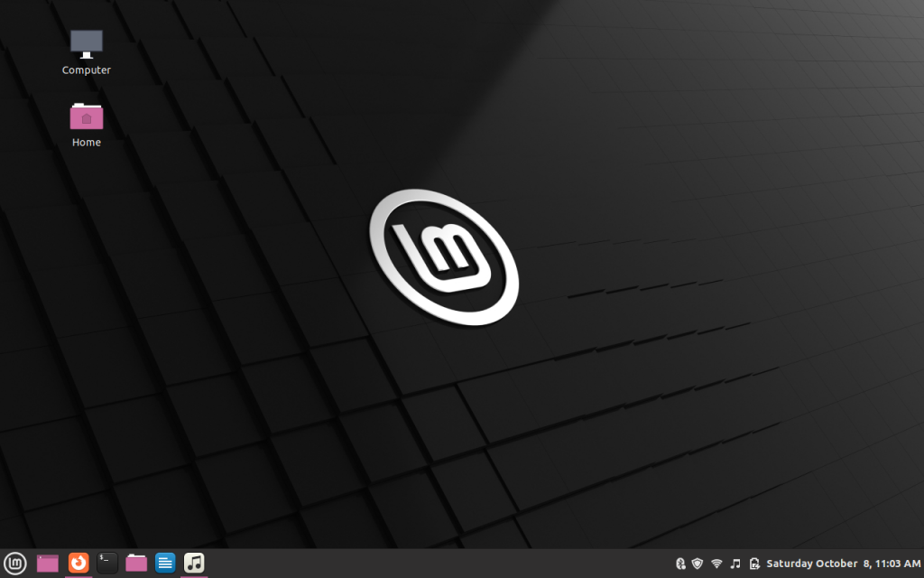Open the Computer icon on the desktop
Viewport: 924px width, 578px height.
[x=86, y=41]
